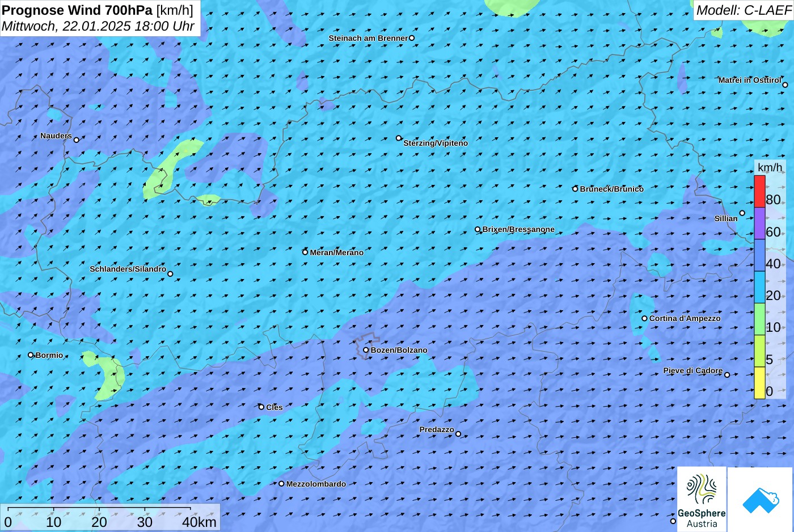Click the Cortina d'Ampezzo marker
The image size is (794, 532).
[x=644, y=318]
